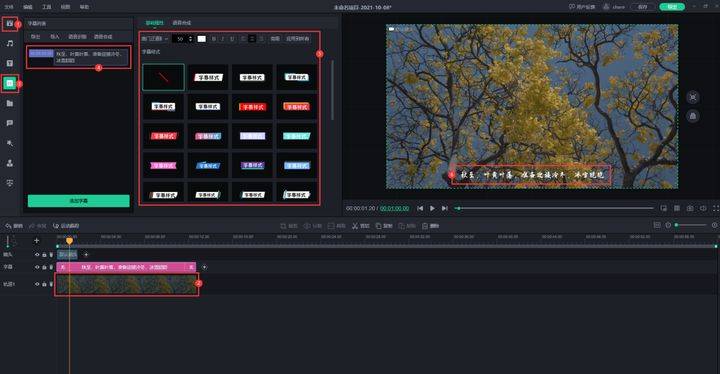Select the red subtitle style preset thumbnail

(252, 107)
